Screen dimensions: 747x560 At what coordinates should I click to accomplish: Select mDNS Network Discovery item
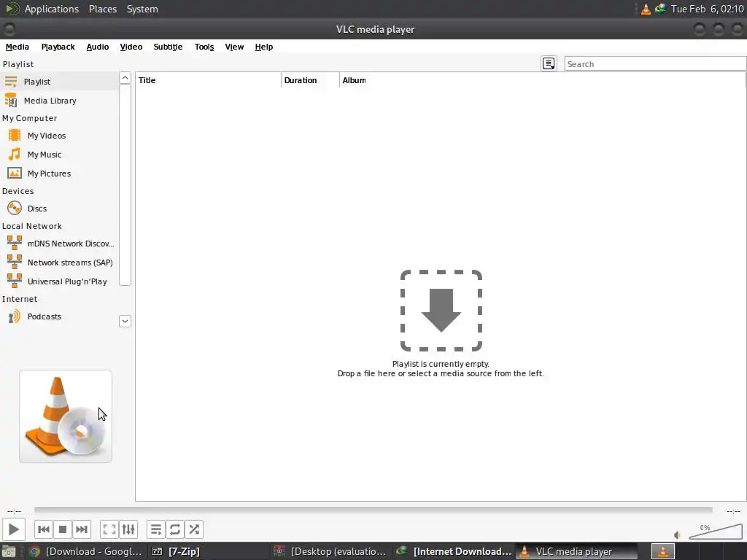point(59,244)
